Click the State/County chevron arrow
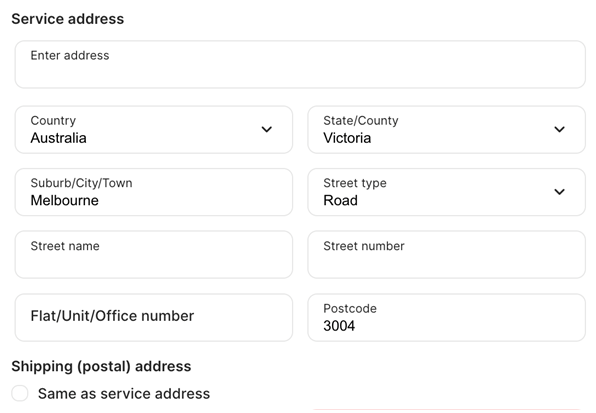 (x=560, y=130)
